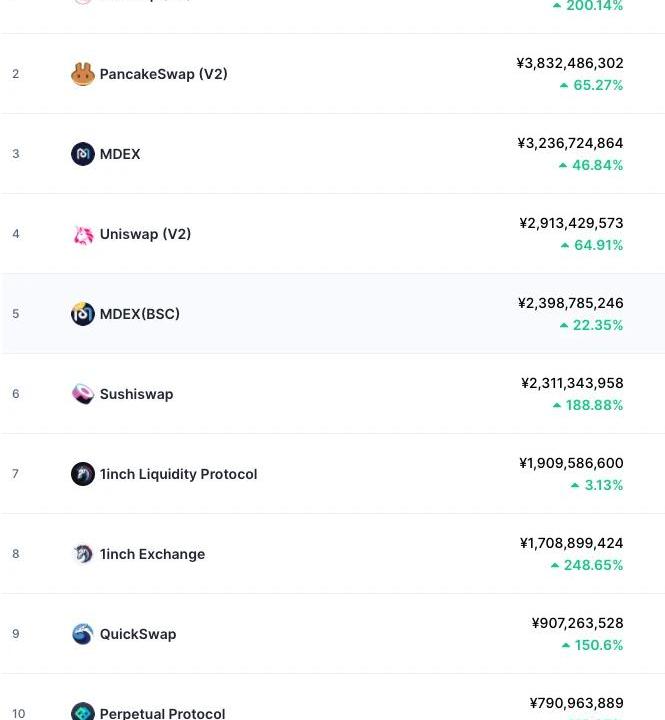The height and width of the screenshot is (720, 665).
Task: Click the PancakeSwap (V2) bunny logo
Action: [83, 74]
